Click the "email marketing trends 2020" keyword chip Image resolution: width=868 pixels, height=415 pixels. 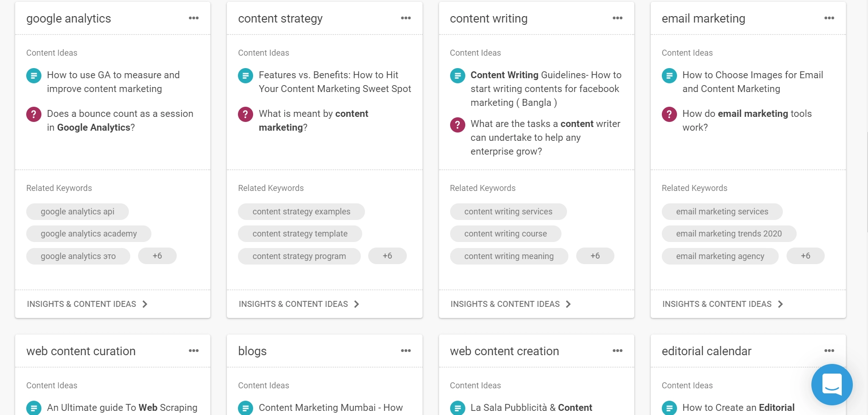coord(729,233)
